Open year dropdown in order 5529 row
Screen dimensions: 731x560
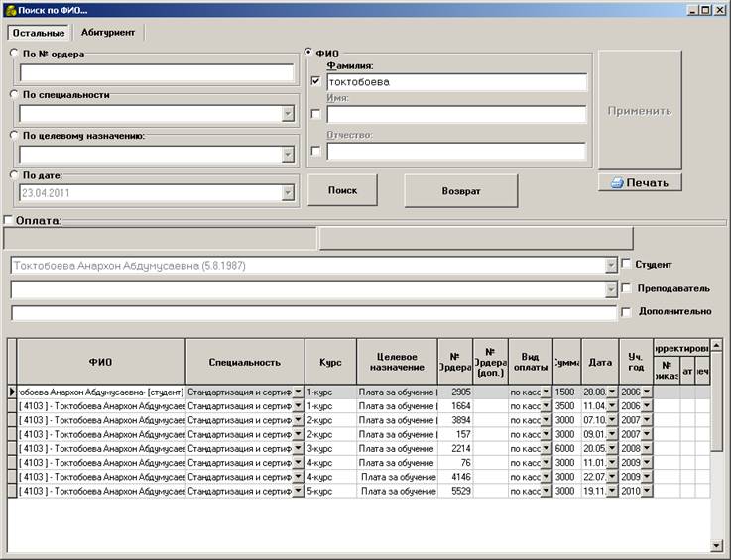click(646, 491)
